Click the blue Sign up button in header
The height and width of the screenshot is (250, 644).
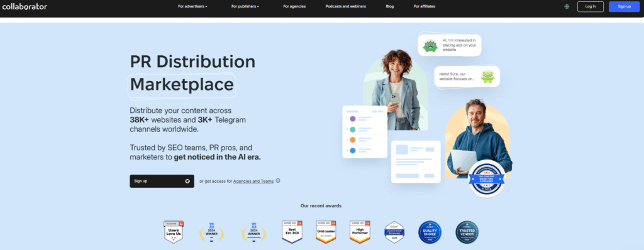coord(625,6)
